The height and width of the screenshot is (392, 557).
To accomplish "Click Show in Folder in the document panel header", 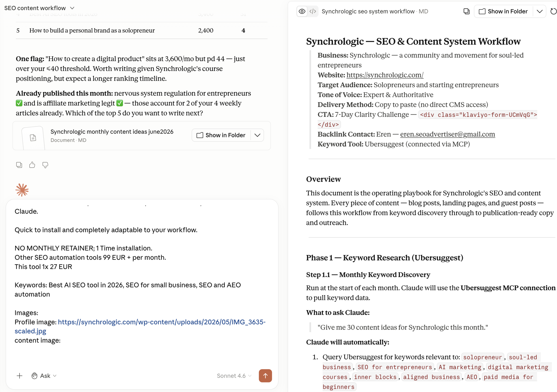I will point(503,11).
